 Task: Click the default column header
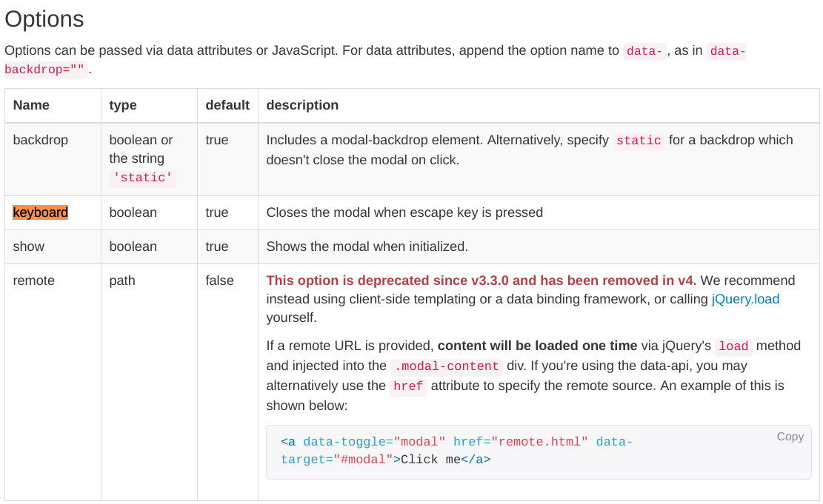pos(227,105)
